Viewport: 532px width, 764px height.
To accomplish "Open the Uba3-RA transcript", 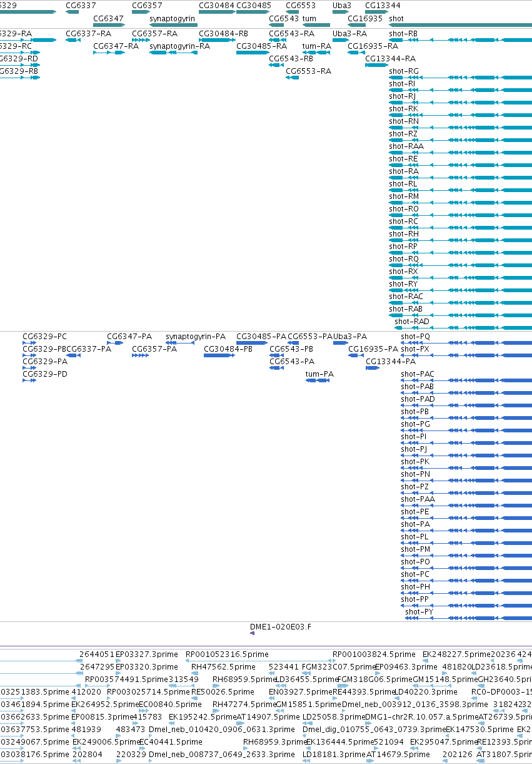I will tap(349, 33).
